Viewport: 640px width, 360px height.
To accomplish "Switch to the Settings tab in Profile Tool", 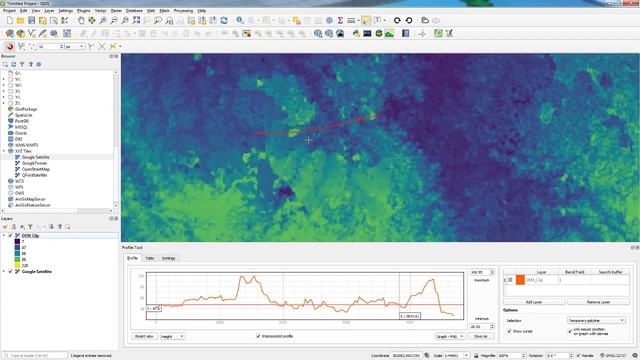I will tap(168, 258).
